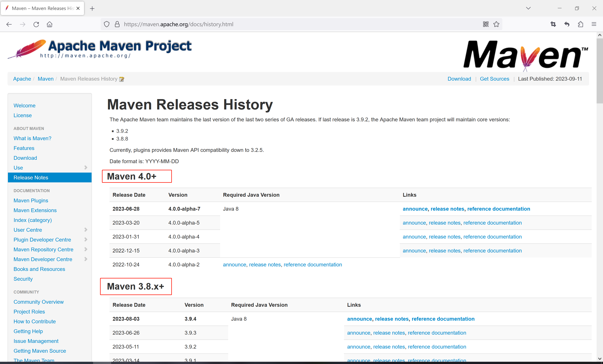Viewport: 603px width, 364px height.
Task: Open Maven Plugins sidebar link
Action: tap(31, 200)
